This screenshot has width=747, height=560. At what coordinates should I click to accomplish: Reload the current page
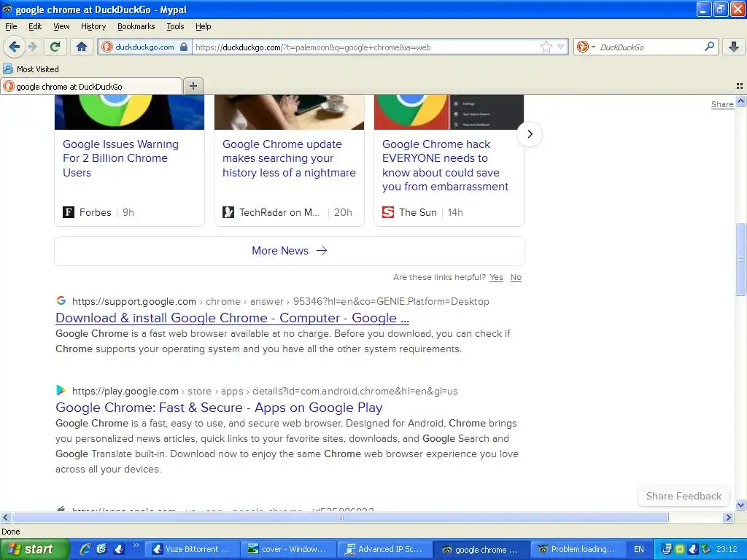pos(55,47)
